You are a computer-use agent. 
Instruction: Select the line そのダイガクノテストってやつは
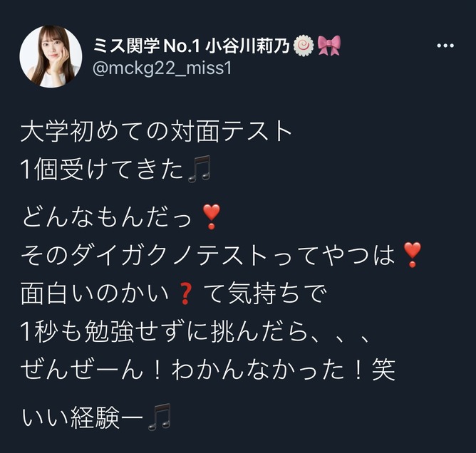pos(208,255)
